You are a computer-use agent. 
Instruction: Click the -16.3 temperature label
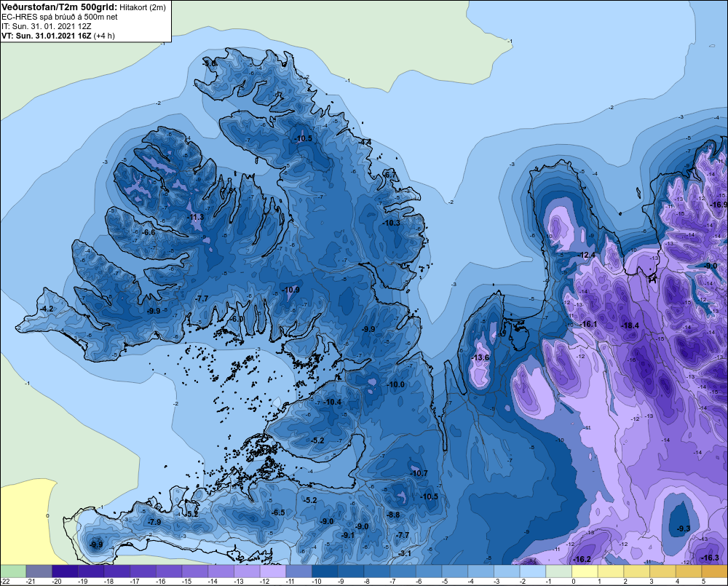710,558
